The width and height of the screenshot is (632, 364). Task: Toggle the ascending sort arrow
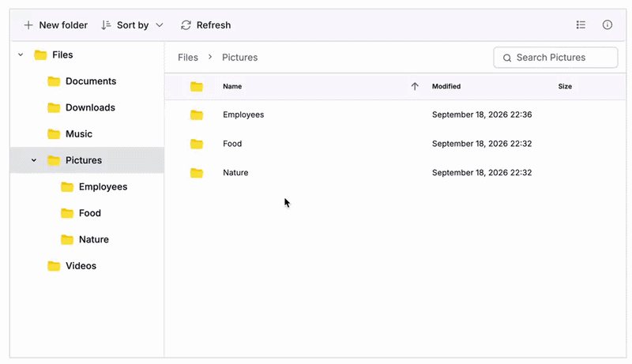(x=415, y=86)
